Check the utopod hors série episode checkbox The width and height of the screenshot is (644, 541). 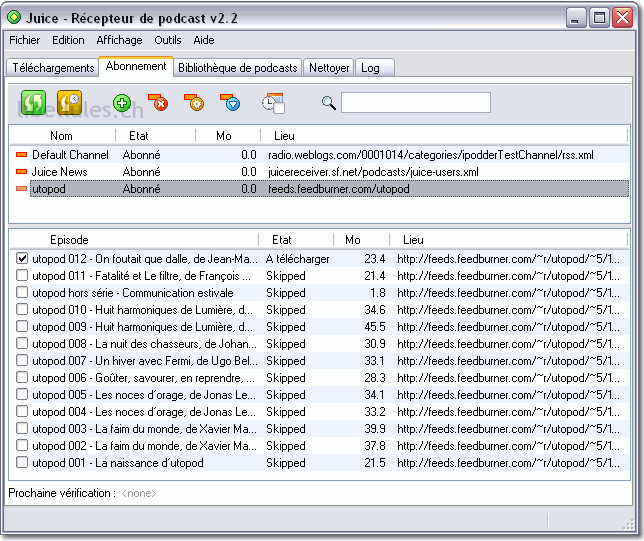22,292
